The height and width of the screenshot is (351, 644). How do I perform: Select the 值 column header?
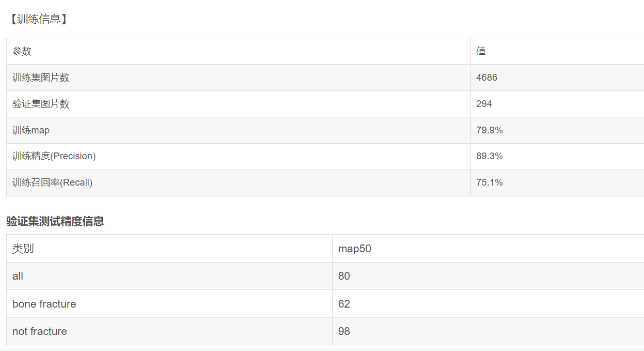pyautogui.click(x=481, y=51)
